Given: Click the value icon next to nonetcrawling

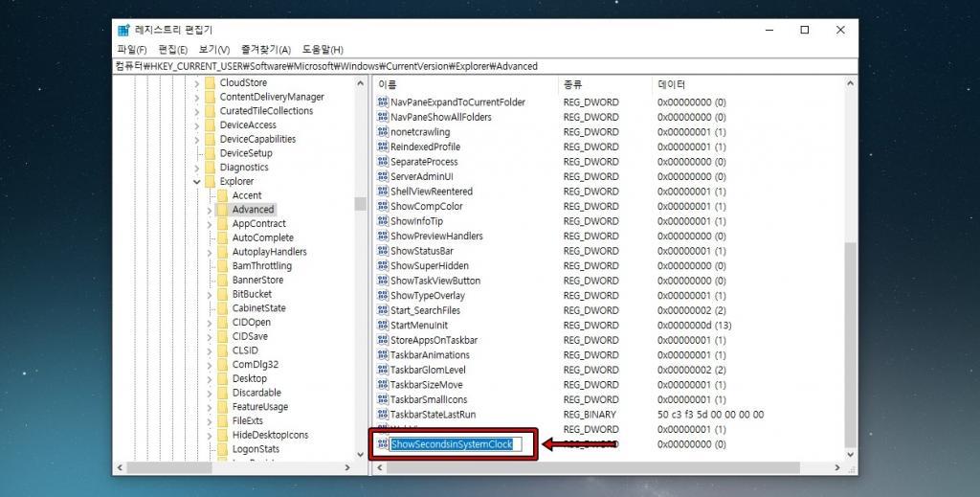Looking at the screenshot, I should [x=383, y=132].
